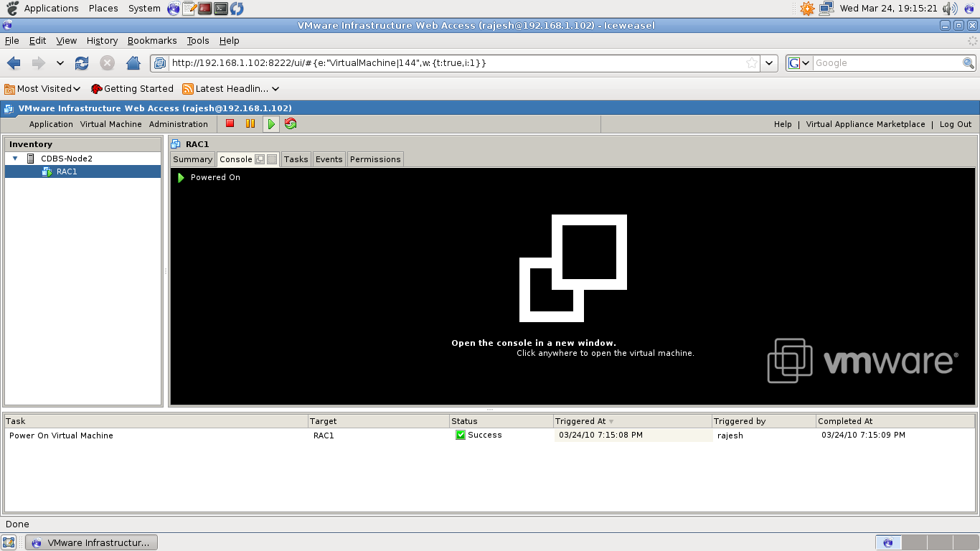980x551 pixels.
Task: Collapse the CDBS-Node2 inventory tree node
Action: point(15,159)
